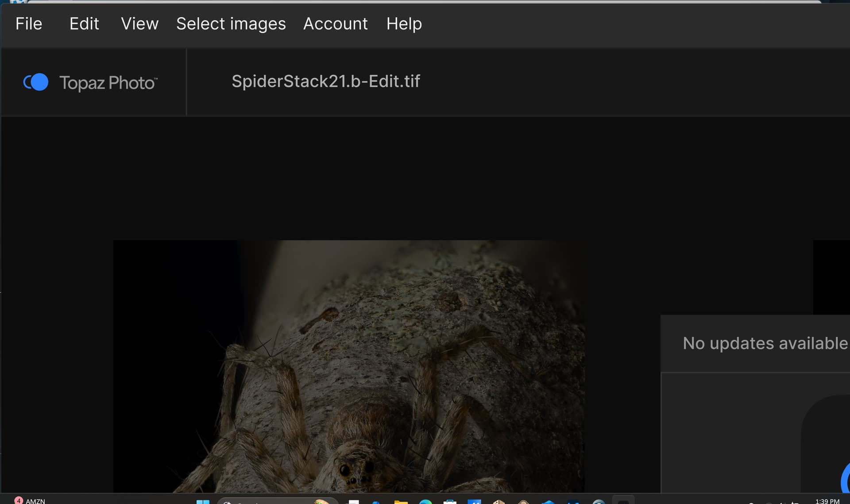
Task: Click the No updates available message
Action: [x=765, y=343]
